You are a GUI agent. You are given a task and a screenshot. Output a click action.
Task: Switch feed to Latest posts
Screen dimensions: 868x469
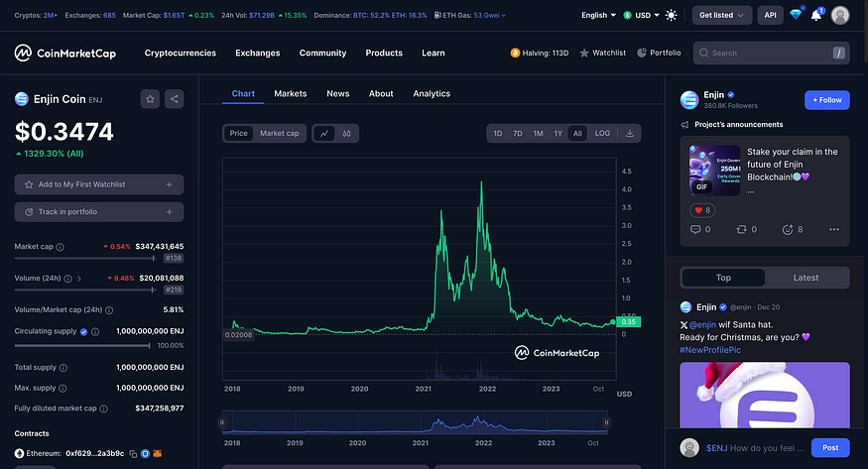[806, 278]
